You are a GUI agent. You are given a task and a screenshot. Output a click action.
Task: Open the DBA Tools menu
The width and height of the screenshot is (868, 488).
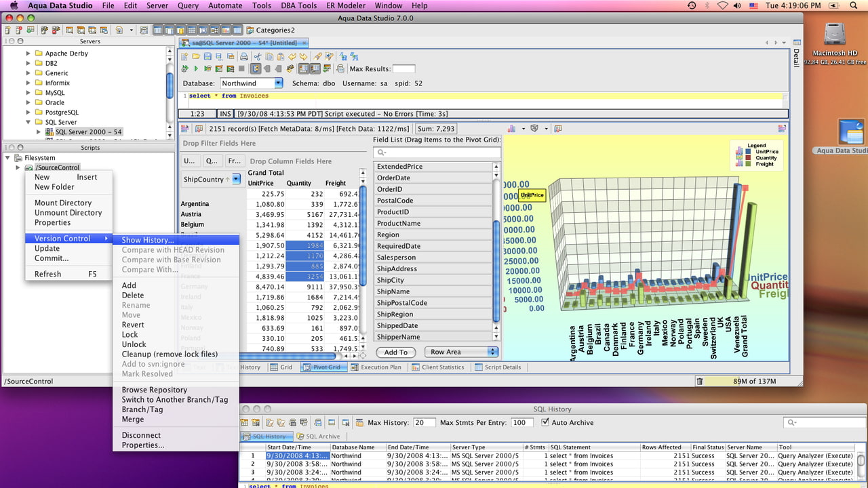click(x=298, y=5)
